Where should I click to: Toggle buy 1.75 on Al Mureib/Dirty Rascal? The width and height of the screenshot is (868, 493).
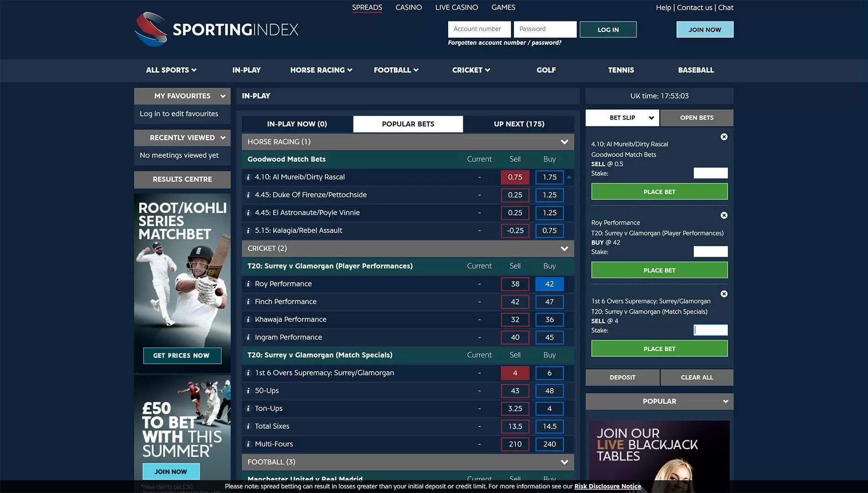click(x=549, y=177)
